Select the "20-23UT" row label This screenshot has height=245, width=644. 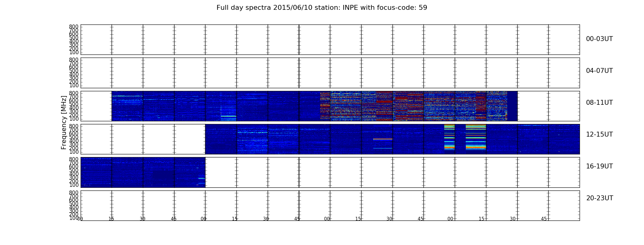600,198
